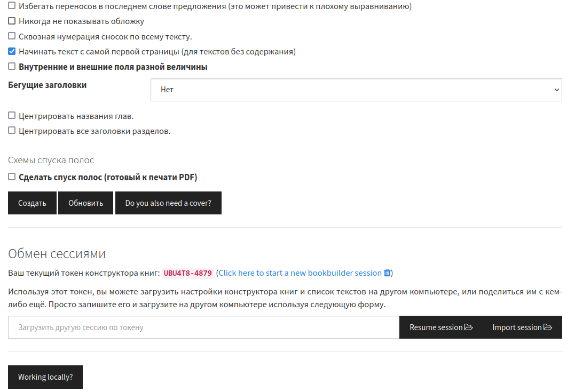Tick 'Центрировать названия глав' checkbox
Image resolution: width=567 pixels, height=392 pixels.
tap(12, 116)
